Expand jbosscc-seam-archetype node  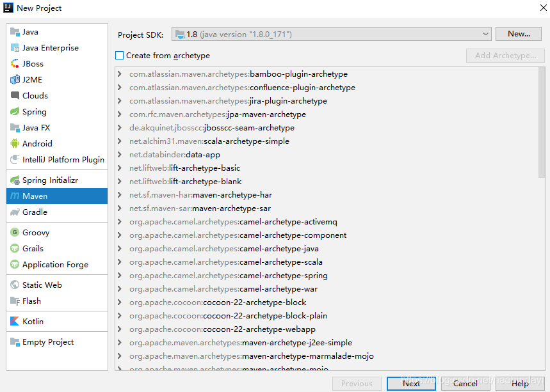pos(120,127)
